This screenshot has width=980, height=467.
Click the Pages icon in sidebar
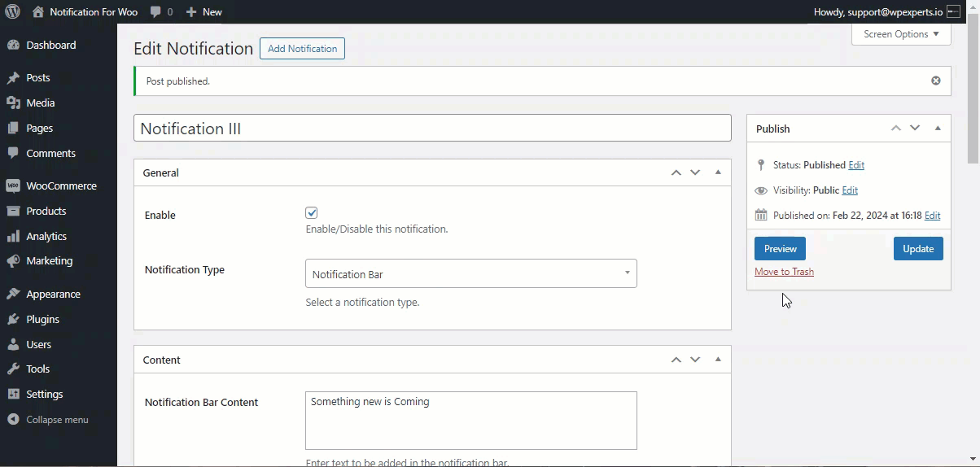[x=13, y=128]
